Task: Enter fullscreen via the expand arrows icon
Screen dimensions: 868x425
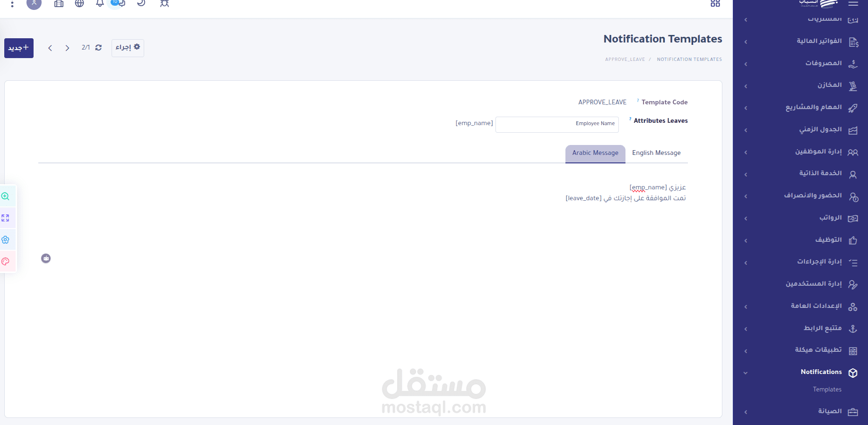Action: 6,218
